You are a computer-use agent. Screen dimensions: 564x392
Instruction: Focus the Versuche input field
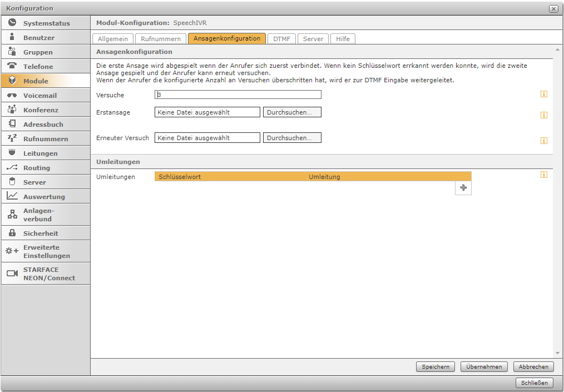(238, 95)
